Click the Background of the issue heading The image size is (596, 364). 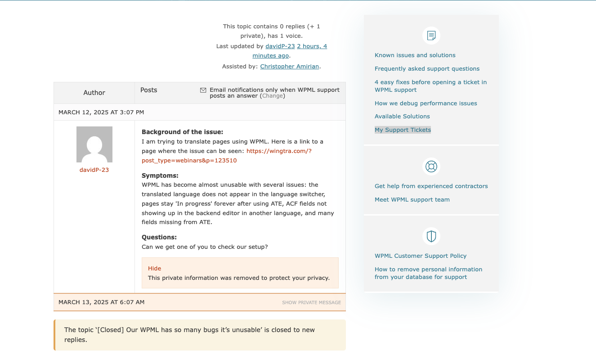pos(183,132)
